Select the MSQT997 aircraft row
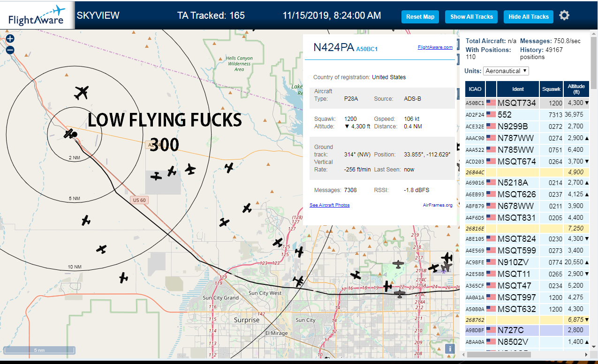Viewport: 598px width, 364px height. (x=527, y=297)
